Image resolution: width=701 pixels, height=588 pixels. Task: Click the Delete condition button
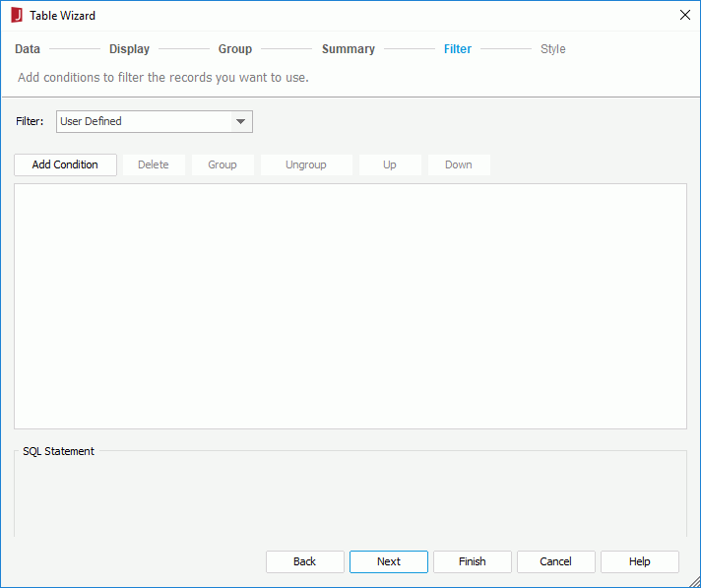[154, 165]
